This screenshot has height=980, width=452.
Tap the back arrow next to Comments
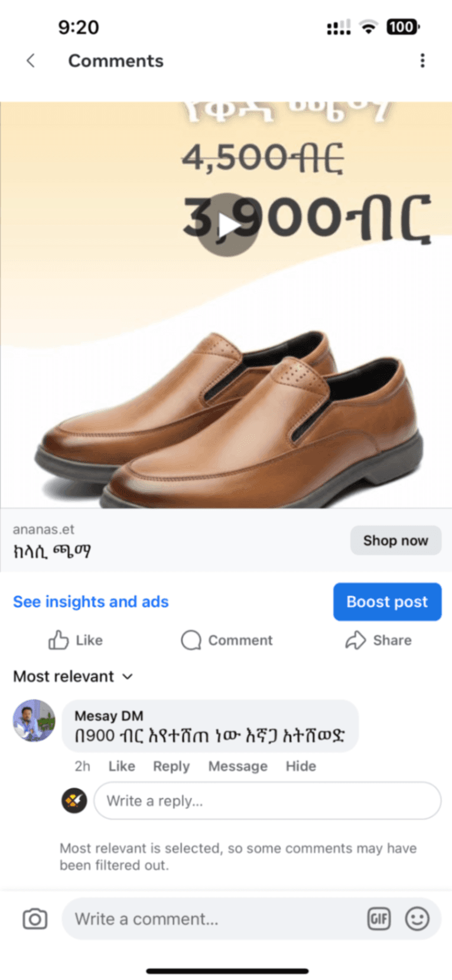[31, 61]
